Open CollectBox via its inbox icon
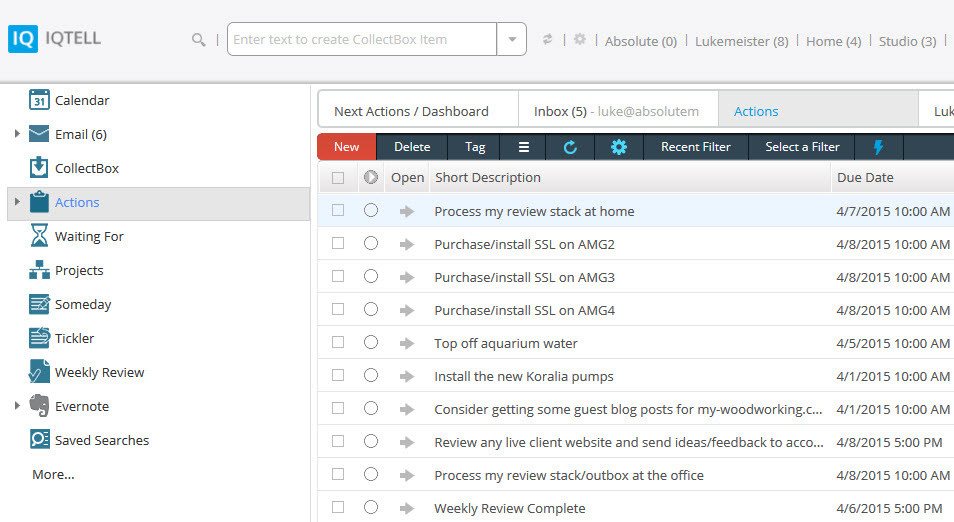 coord(39,168)
